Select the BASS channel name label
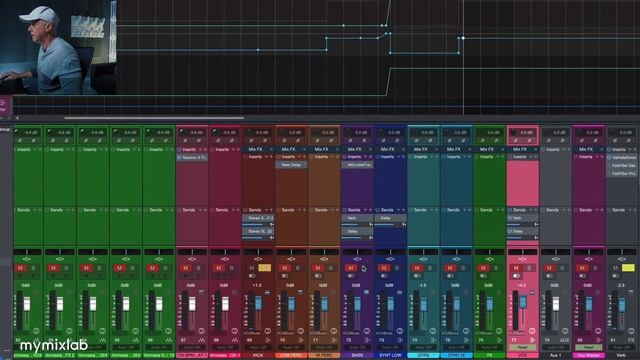Image resolution: width=640 pixels, height=360 pixels. pyautogui.click(x=357, y=356)
